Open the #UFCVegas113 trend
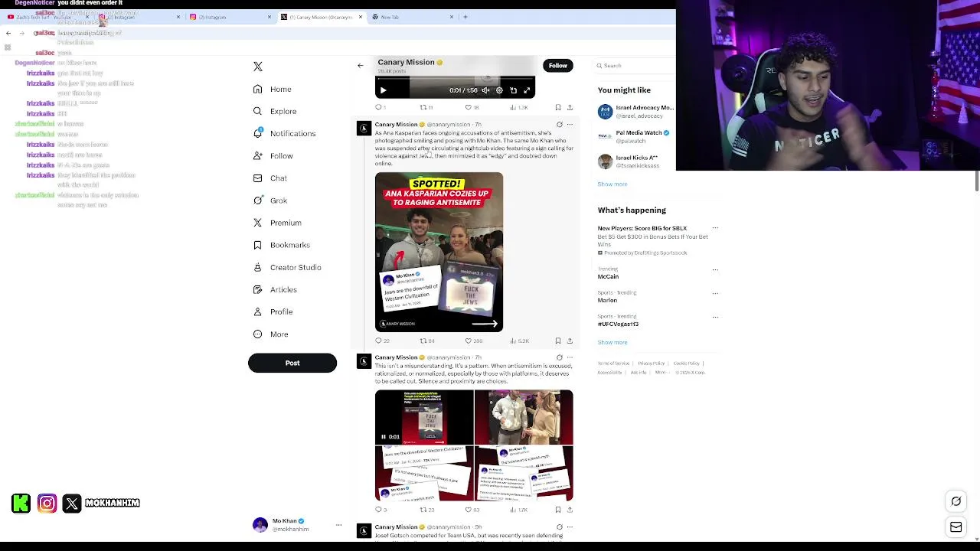The image size is (980, 551). click(x=618, y=324)
